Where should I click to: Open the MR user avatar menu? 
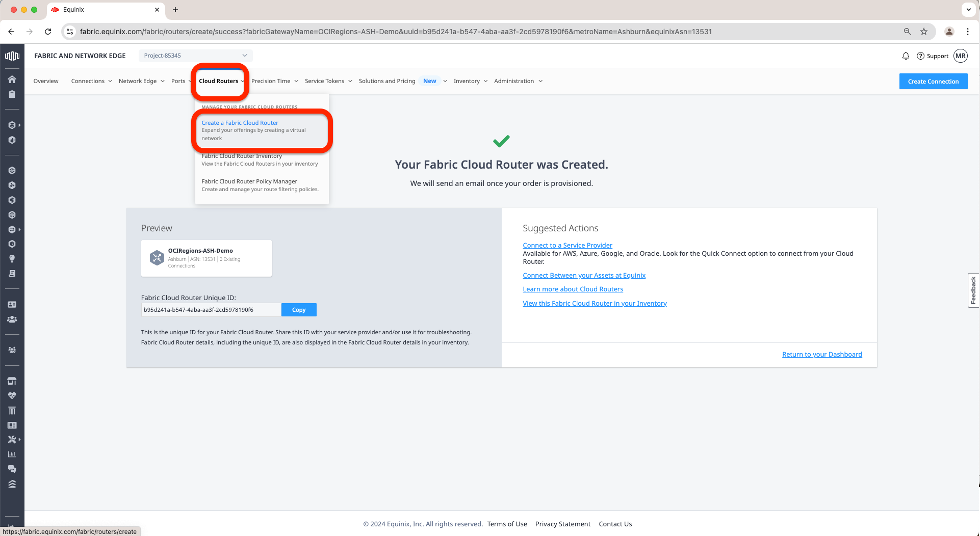[961, 56]
